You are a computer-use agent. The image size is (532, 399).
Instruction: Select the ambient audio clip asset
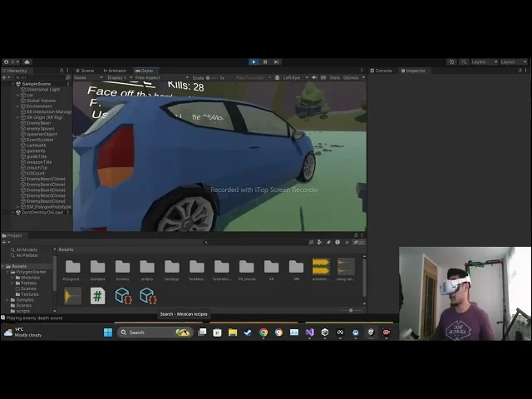click(321, 267)
